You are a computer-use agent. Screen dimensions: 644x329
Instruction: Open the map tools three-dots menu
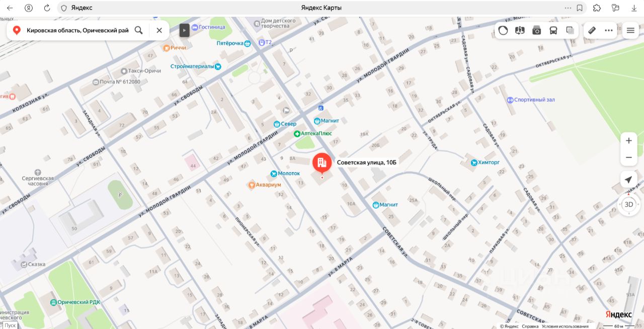[609, 30]
